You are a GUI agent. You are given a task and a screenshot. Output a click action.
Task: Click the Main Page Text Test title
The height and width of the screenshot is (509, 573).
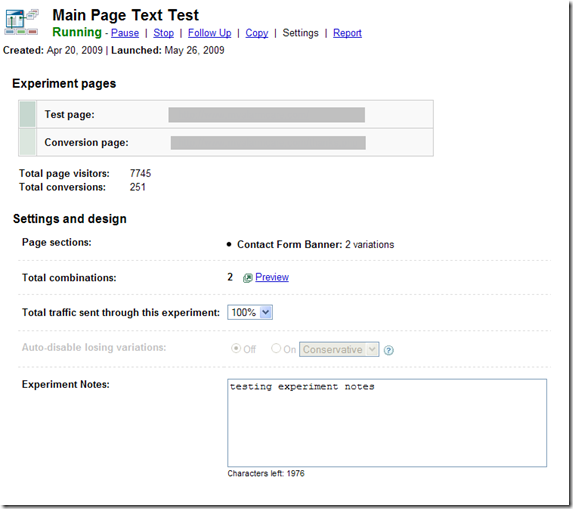[x=126, y=15]
